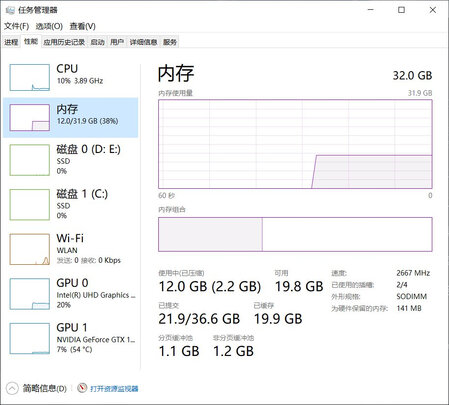
Task: Switch to the 启动 tab
Action: (x=97, y=42)
